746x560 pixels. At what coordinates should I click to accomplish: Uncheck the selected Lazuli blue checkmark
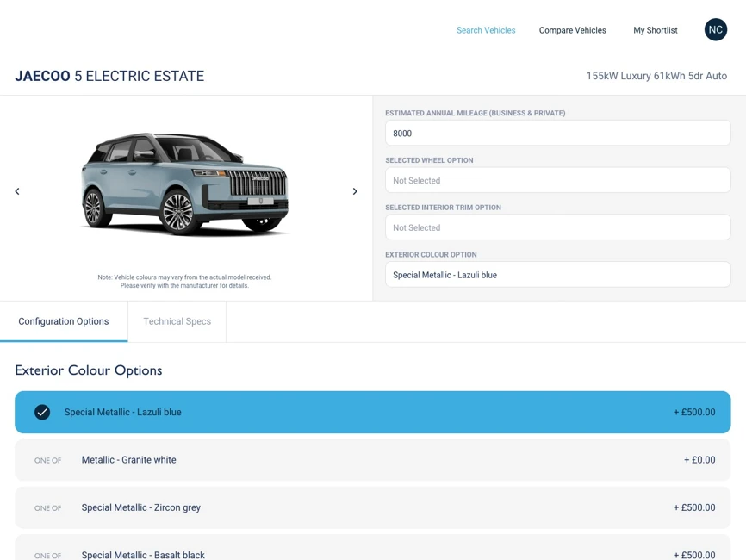42,412
